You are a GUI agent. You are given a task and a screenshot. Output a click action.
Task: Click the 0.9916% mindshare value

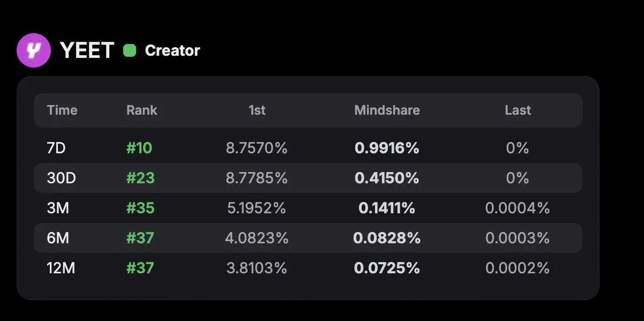click(387, 148)
